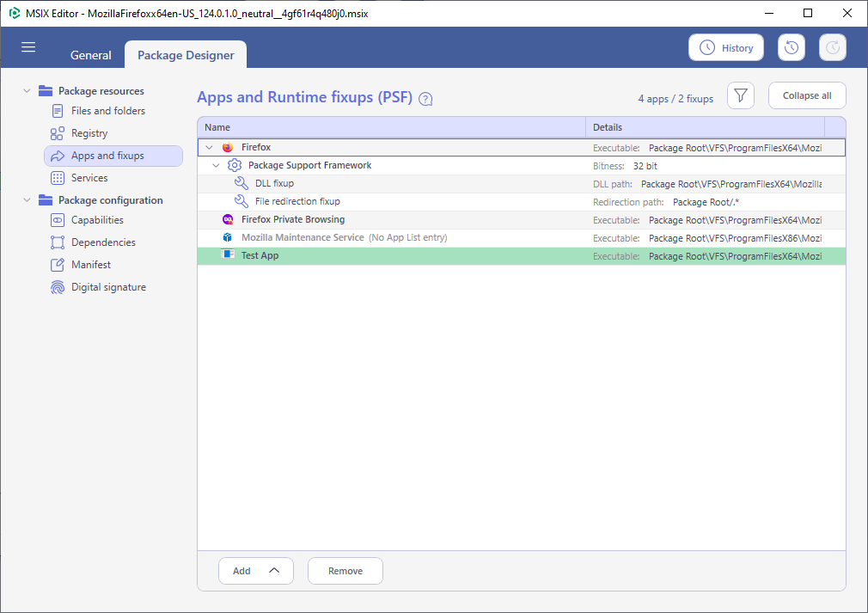Click the Test App window icon

pos(228,254)
